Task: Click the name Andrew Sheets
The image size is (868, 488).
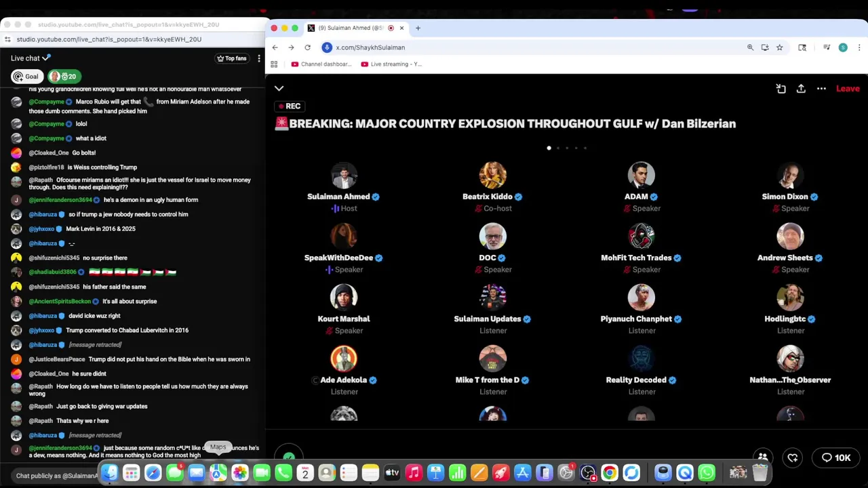Action: (x=785, y=258)
